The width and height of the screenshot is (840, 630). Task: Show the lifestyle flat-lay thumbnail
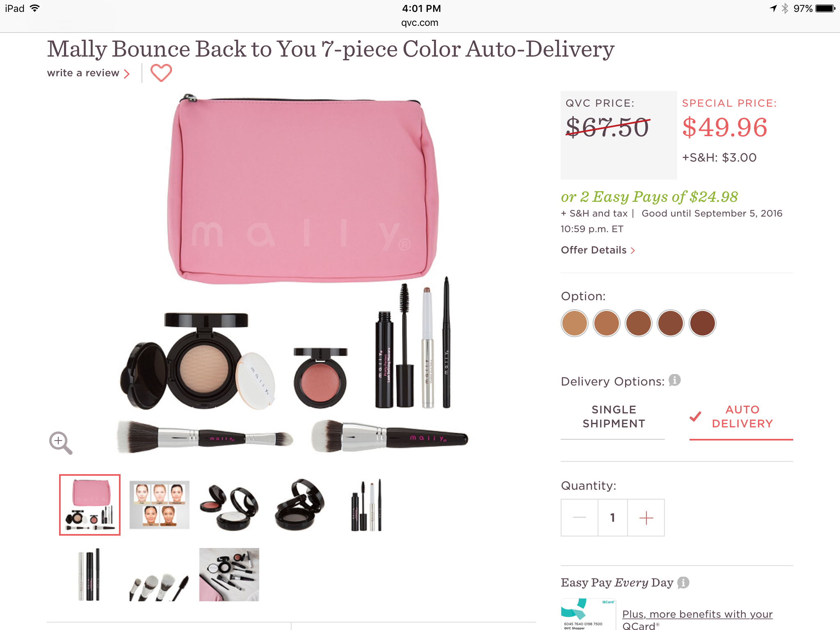pos(229,575)
